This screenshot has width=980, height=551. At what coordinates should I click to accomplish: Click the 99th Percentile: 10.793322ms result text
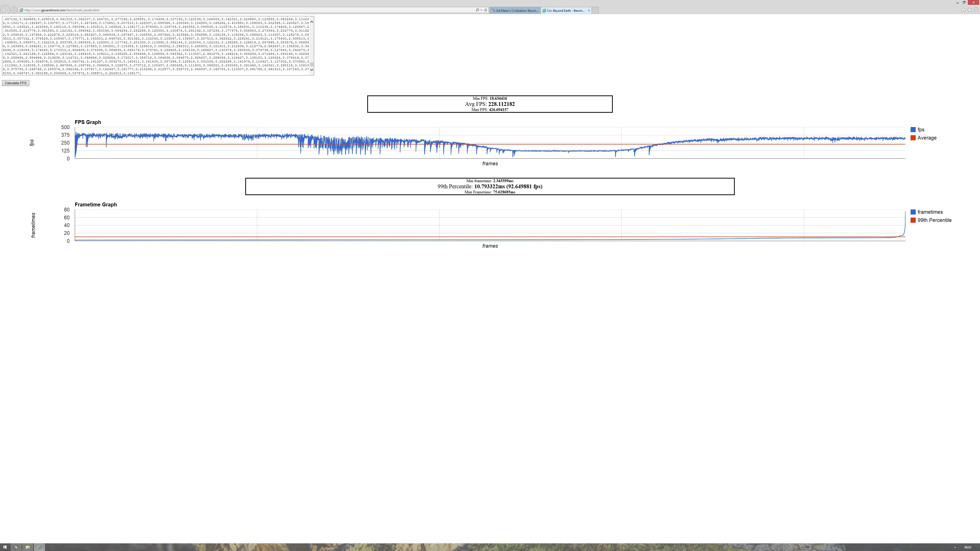(490, 186)
